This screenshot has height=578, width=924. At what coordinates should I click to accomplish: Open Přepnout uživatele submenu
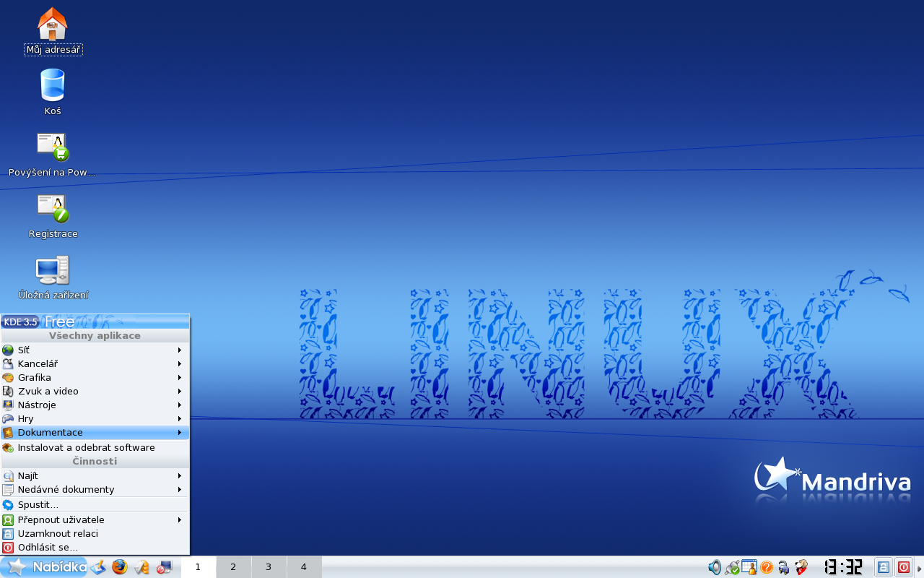[95, 519]
